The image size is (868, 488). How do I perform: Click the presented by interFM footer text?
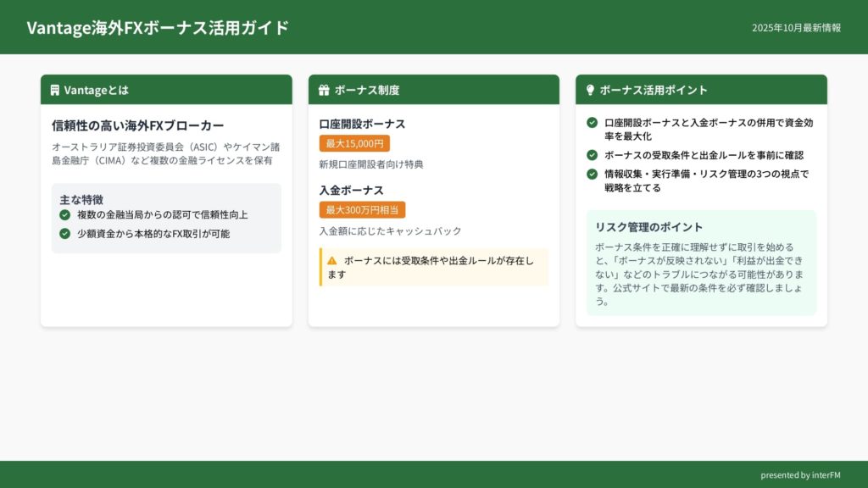(800, 475)
